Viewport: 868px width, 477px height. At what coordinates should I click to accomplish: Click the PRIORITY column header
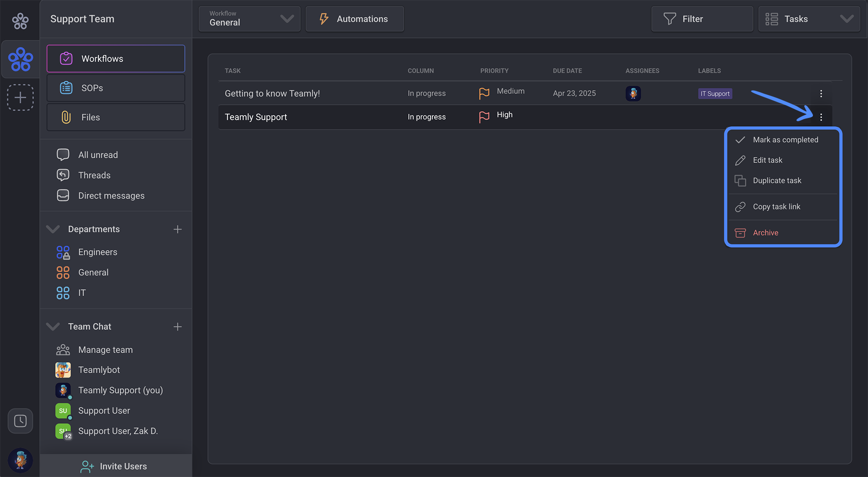(494, 71)
